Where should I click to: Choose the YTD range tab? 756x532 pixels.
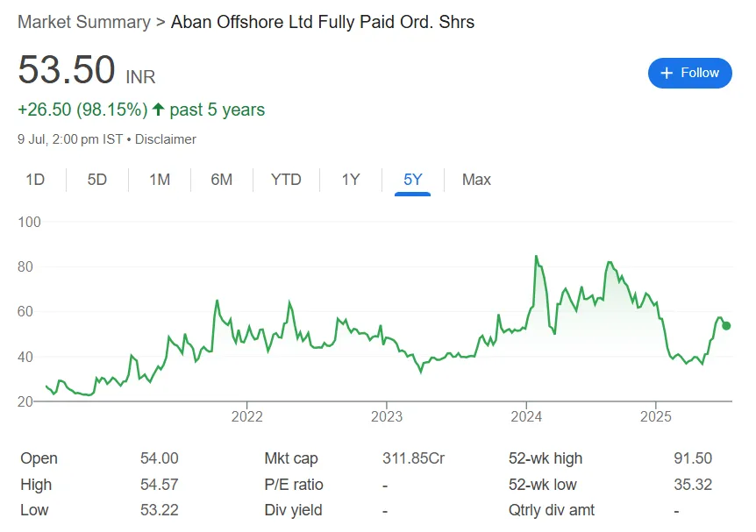pos(286,180)
